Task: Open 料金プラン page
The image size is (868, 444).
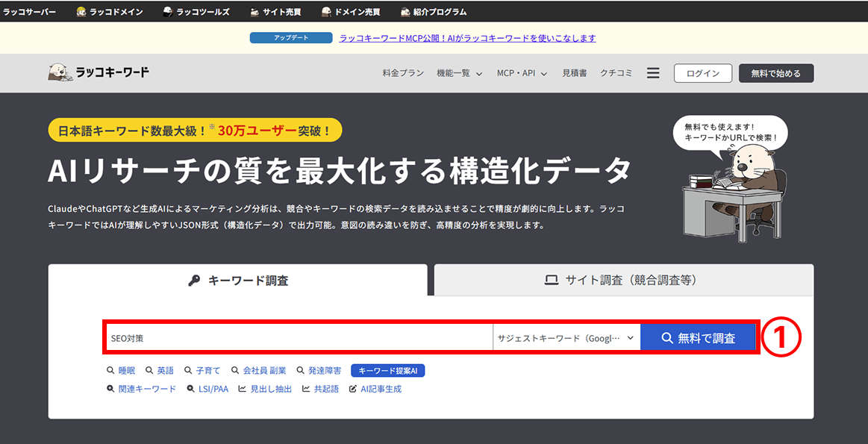Action: click(x=403, y=73)
